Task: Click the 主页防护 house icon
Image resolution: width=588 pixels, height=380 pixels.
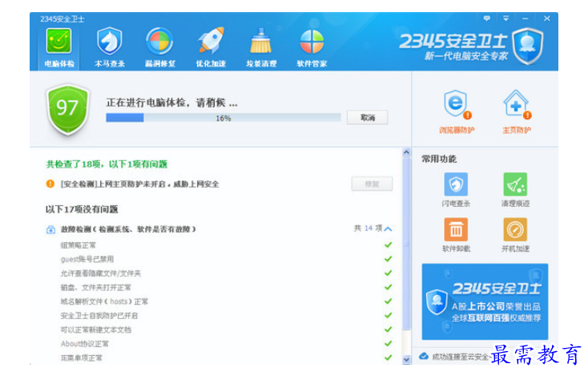Action: [x=517, y=105]
